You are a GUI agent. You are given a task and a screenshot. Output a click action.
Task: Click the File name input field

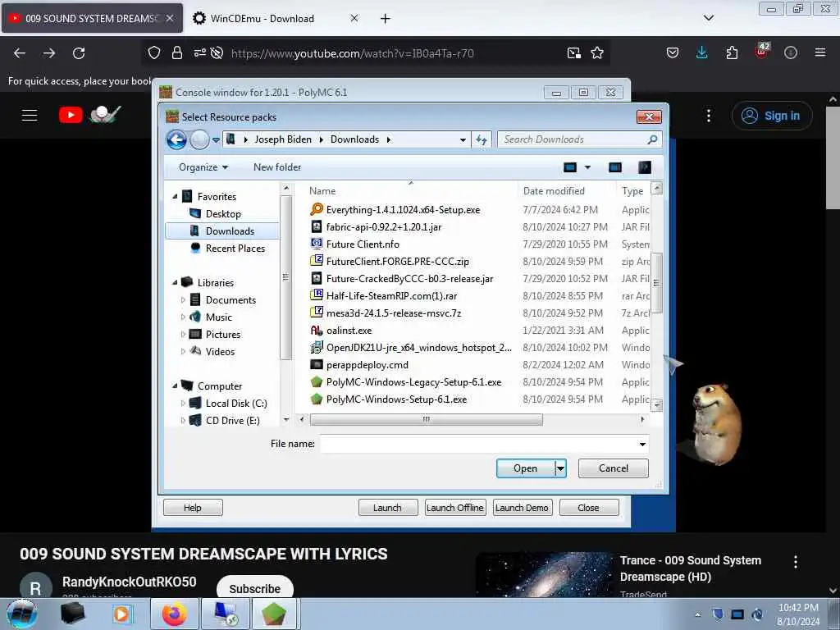(478, 444)
